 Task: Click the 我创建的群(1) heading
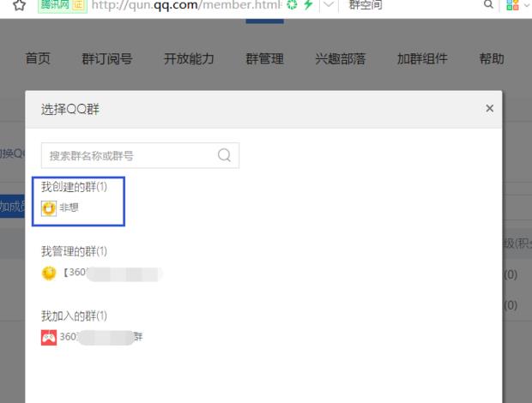coord(74,187)
